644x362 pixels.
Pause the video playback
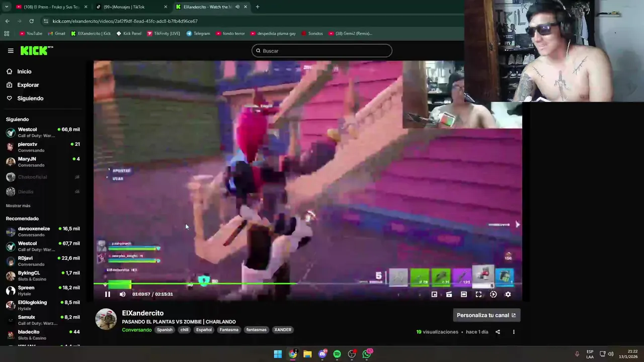[x=107, y=294]
